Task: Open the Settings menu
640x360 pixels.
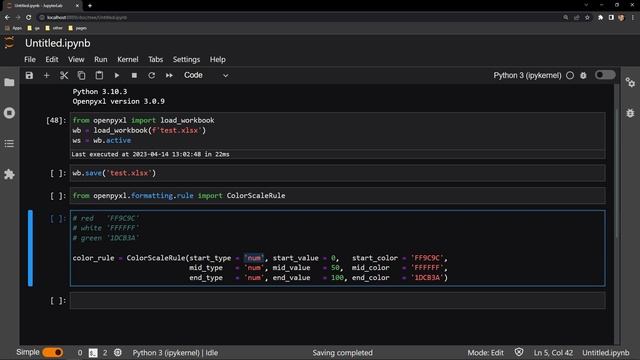Action: click(186, 60)
